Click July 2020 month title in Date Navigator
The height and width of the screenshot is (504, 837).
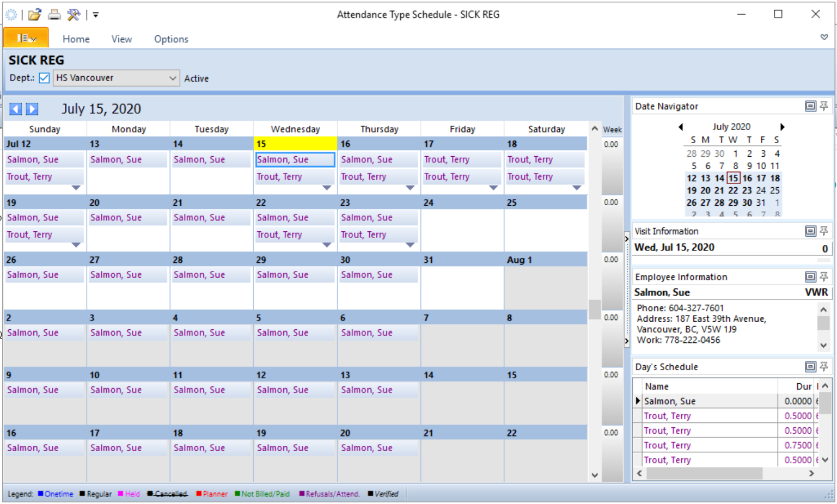click(x=731, y=127)
